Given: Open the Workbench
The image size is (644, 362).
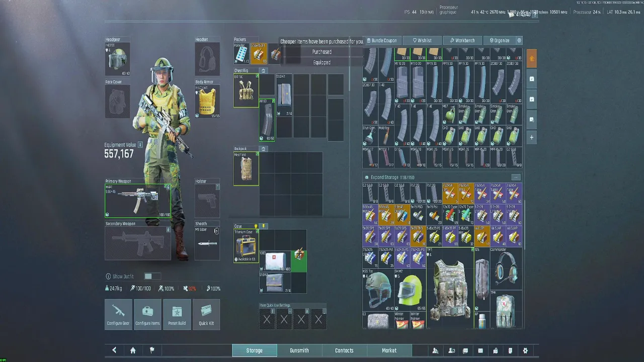Looking at the screenshot, I should (x=462, y=40).
